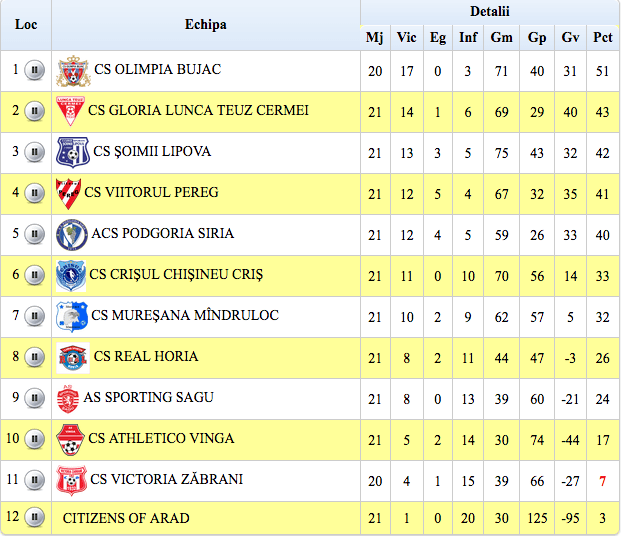Screen dimensions: 621x536
Task: Click the AS Sporting Sagu crest
Action: [x=68, y=399]
